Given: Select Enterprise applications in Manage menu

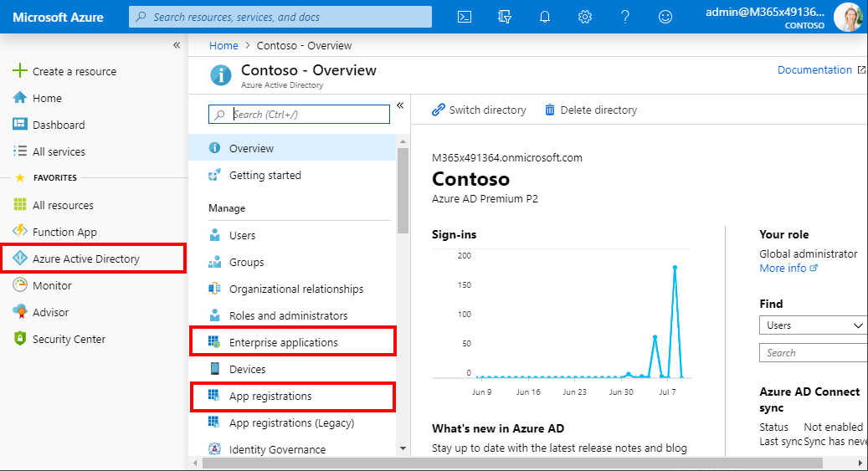Looking at the screenshot, I should 284,342.
